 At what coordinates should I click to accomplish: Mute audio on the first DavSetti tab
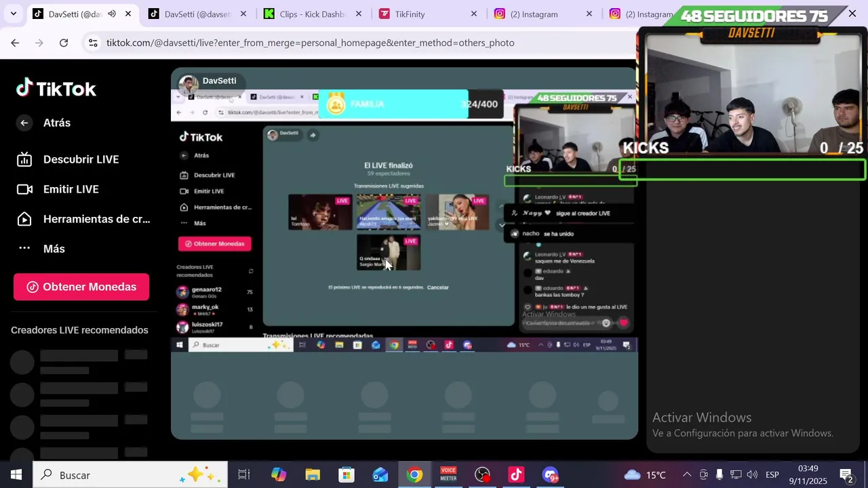[111, 14]
